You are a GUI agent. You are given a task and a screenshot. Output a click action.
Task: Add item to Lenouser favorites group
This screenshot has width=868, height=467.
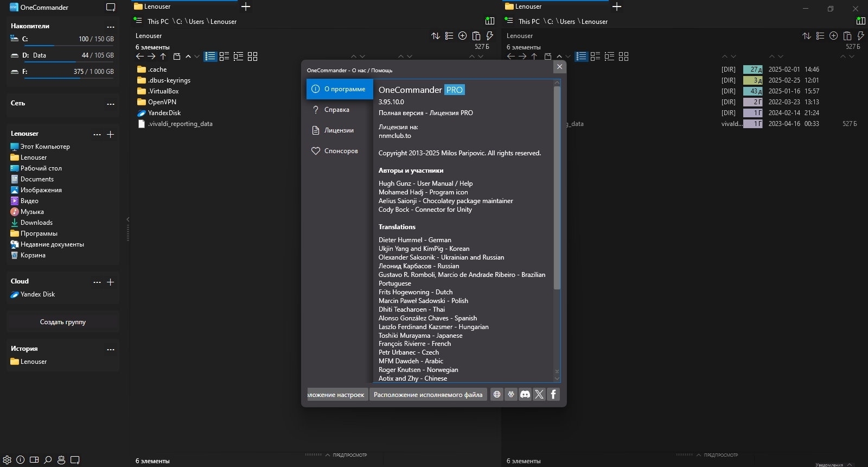pyautogui.click(x=111, y=134)
